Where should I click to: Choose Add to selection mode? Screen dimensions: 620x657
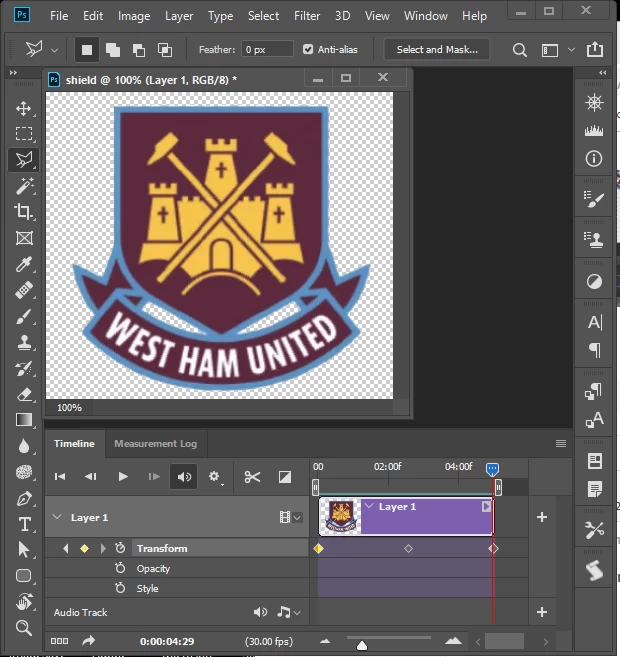coord(113,50)
